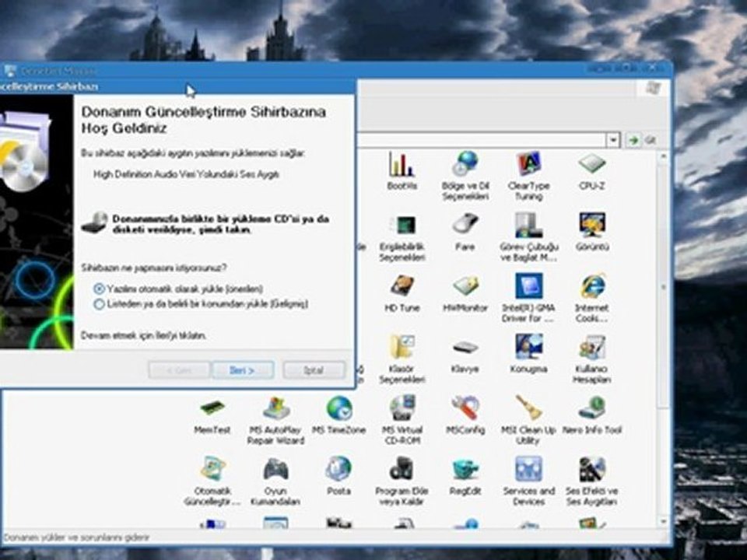
Task: Click 'High Definition Audio Veri Yolundaki Ses Aygıtı' text
Action: [x=186, y=174]
